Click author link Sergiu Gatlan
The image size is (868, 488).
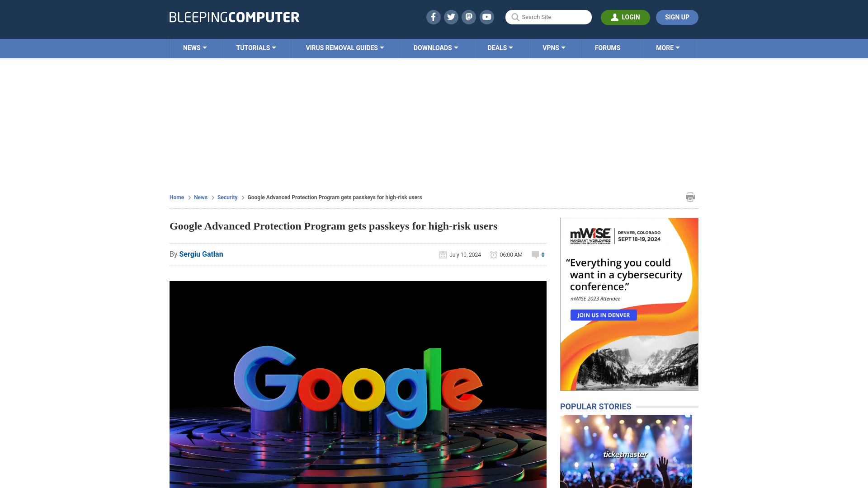coord(201,254)
